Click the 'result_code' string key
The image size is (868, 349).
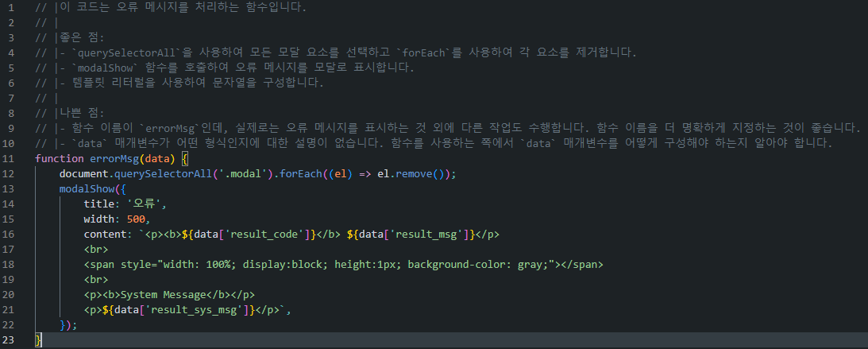264,234
